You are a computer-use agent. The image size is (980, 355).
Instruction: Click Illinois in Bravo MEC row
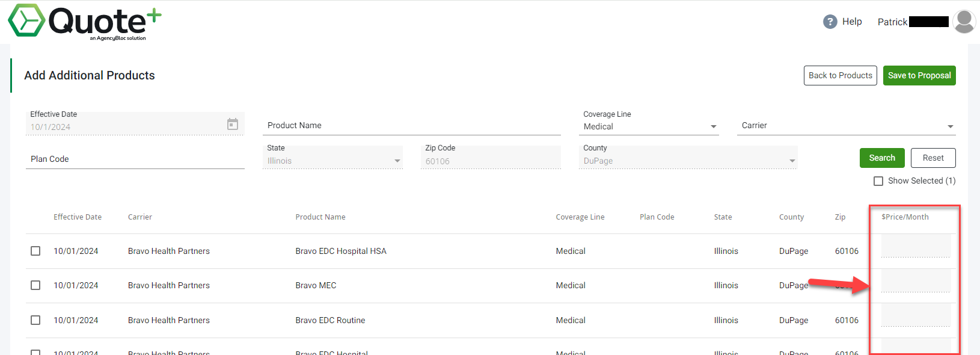[726, 285]
